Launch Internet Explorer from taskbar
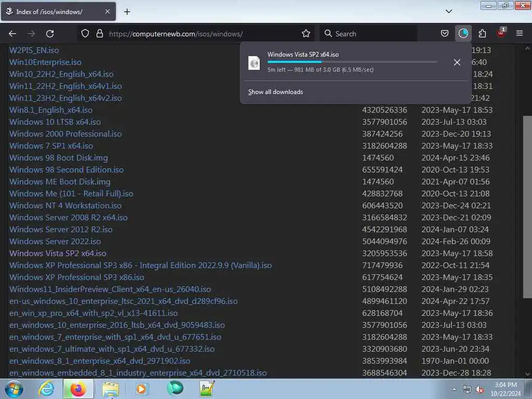Viewport: 532px width, 399px height. 46,389
